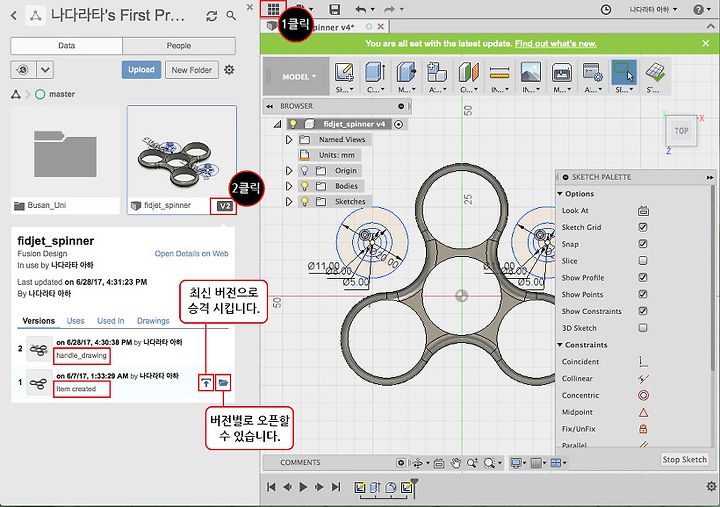Toggle Sketches visibility light bulb
The image size is (720, 507).
(x=304, y=202)
